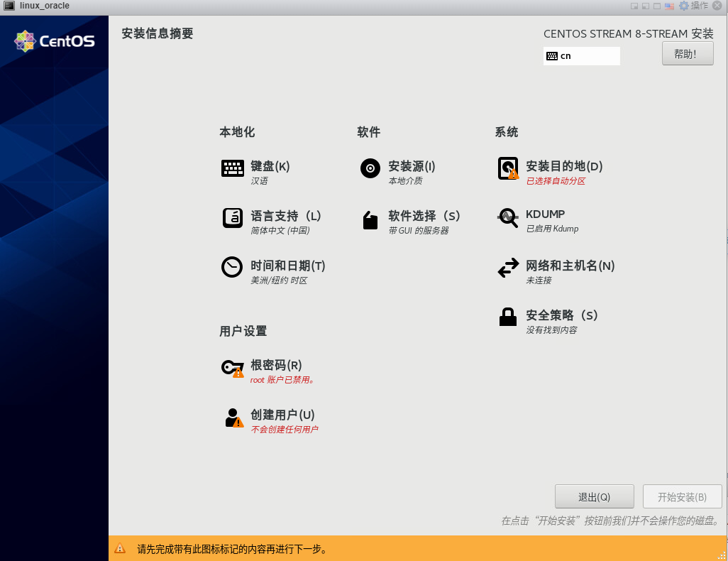The height and width of the screenshot is (561, 728).
Task: Click the KDUMP magnifier icon
Action: click(x=508, y=218)
